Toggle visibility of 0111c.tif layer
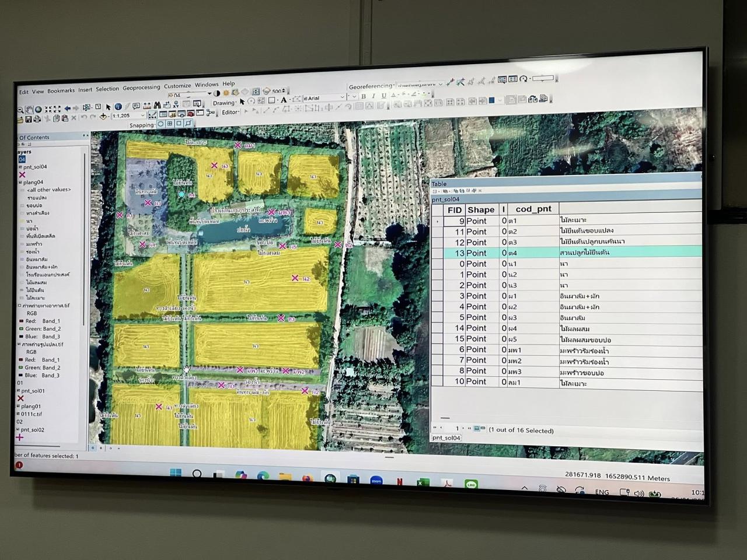 [x=18, y=414]
